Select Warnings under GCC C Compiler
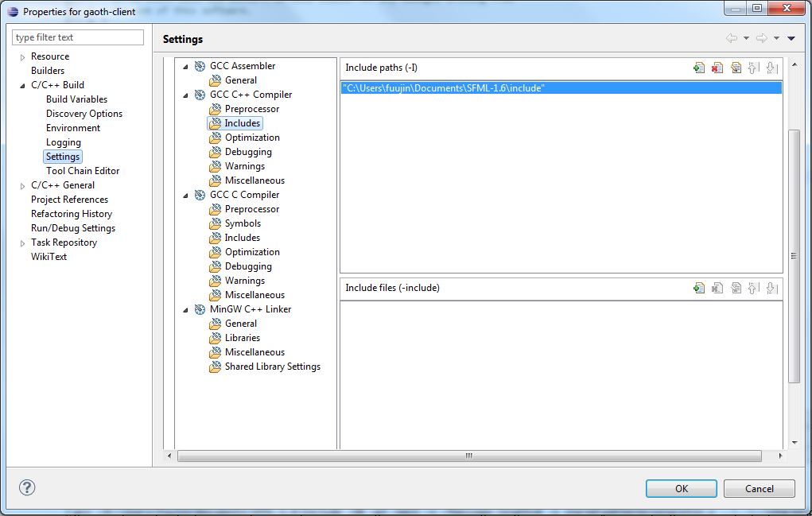The image size is (812, 516). pos(245,281)
